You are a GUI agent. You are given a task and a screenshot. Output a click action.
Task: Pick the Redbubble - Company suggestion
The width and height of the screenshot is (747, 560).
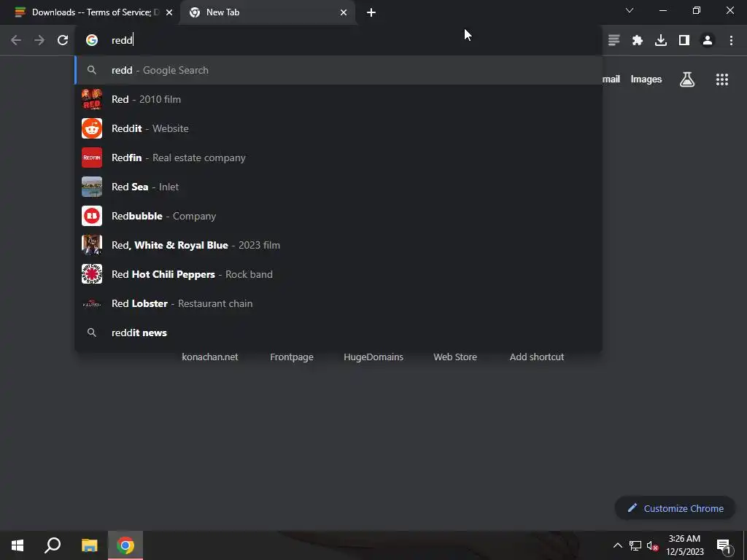pyautogui.click(x=338, y=216)
